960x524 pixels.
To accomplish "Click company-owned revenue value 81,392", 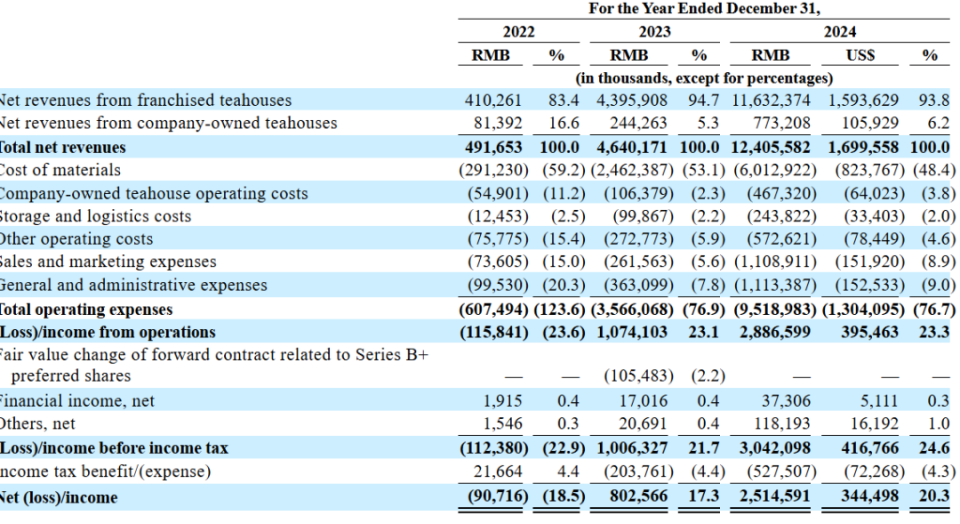I will (x=498, y=123).
